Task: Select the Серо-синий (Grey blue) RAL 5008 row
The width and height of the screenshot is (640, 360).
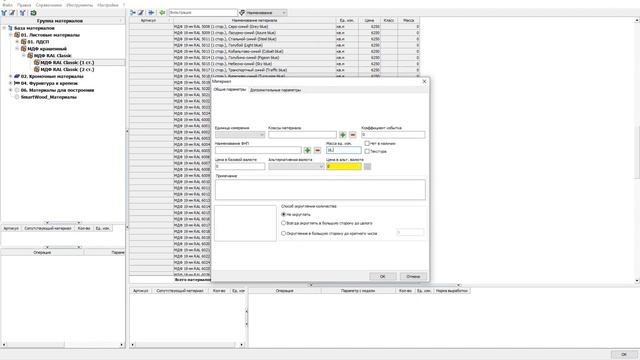Action: pos(274,27)
